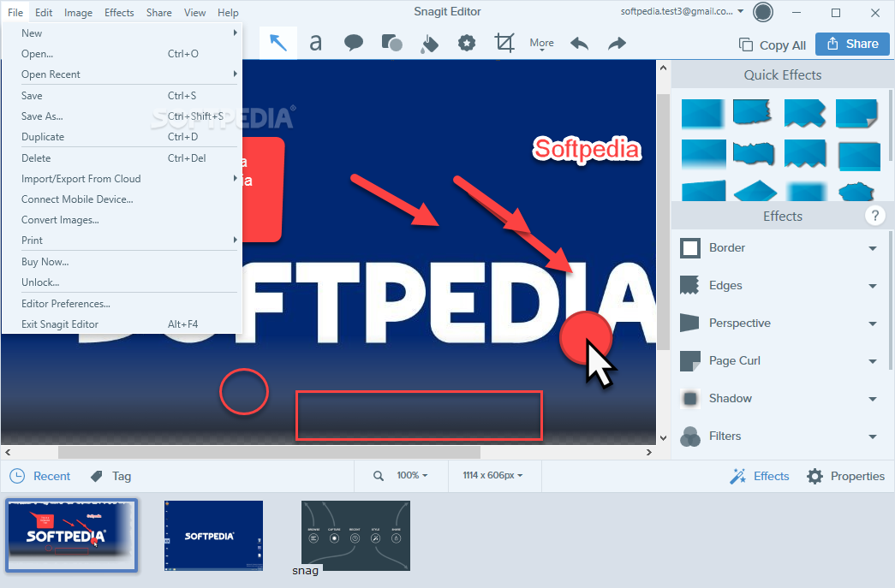This screenshot has height=588, width=895.
Task: Apply the torn edge quick effect
Action: click(754, 113)
